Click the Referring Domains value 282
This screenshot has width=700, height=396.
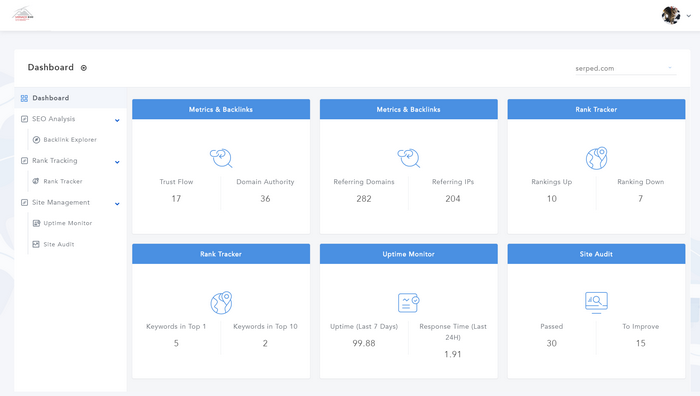tap(364, 199)
